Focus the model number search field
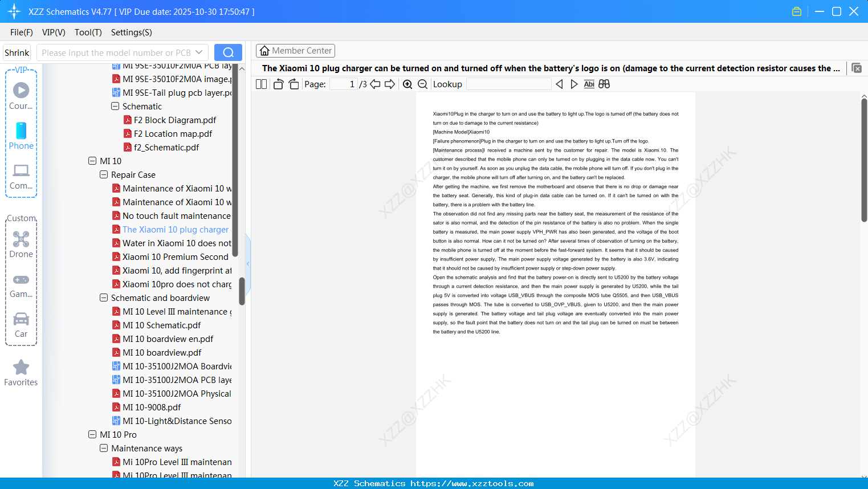This screenshot has height=489, width=868. (x=116, y=52)
